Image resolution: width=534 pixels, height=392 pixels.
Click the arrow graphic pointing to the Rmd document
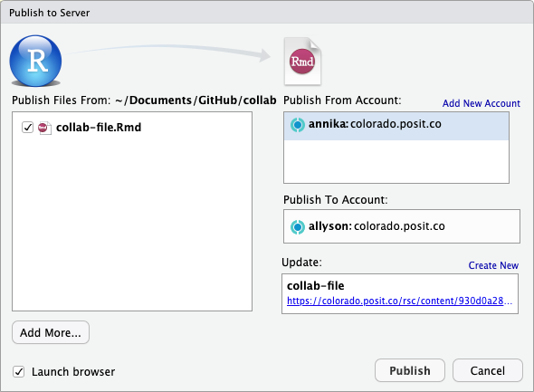pyautogui.click(x=168, y=53)
